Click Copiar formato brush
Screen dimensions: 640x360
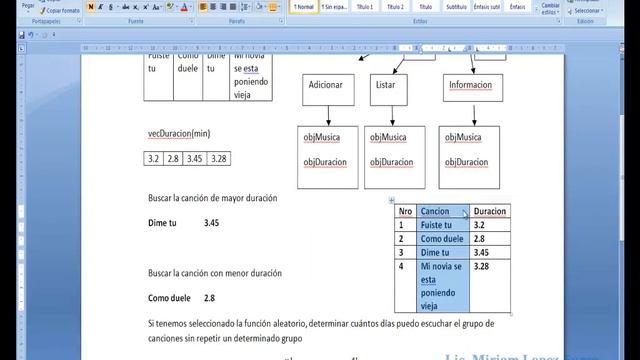(x=60, y=11)
